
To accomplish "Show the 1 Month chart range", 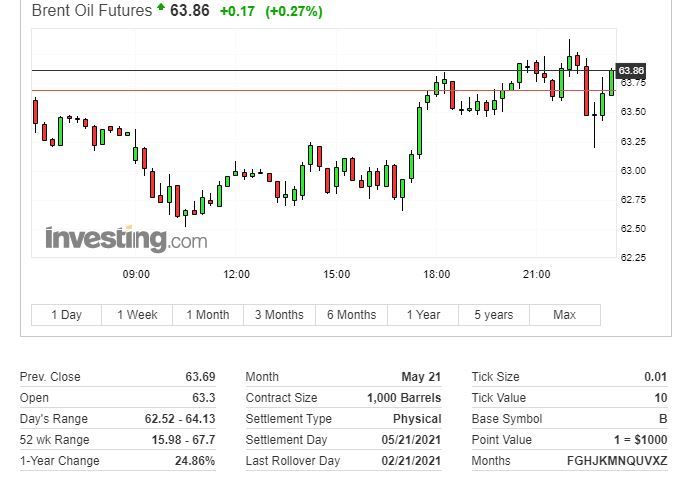I will coord(207,314).
